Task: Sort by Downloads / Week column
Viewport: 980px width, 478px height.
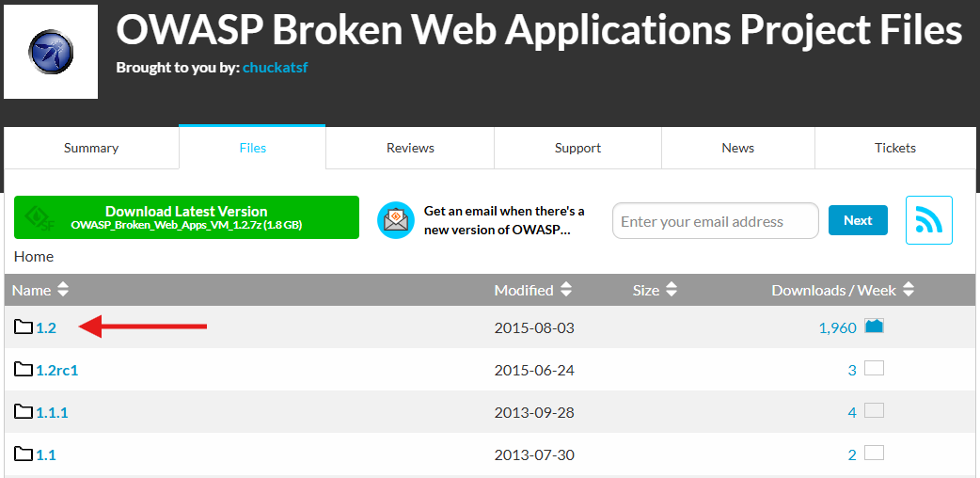Action: point(843,290)
